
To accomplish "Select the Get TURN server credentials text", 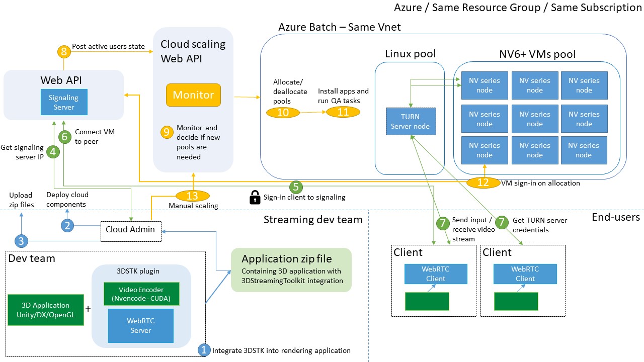I will coord(539,225).
